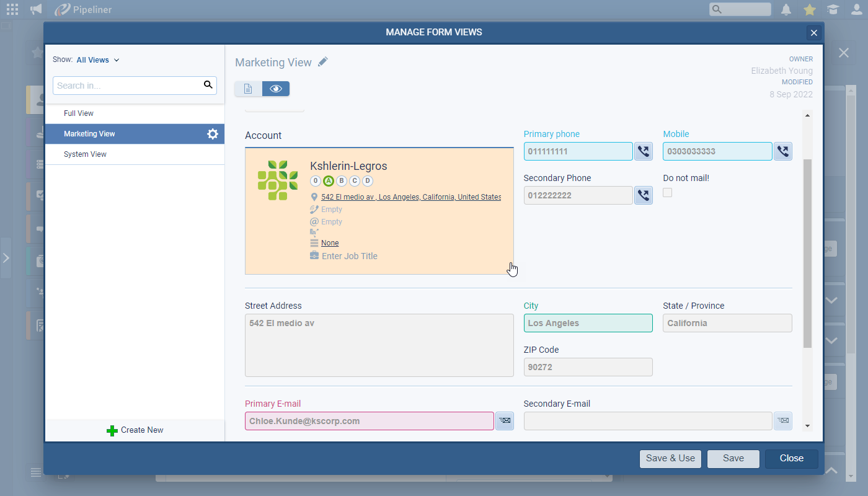
Task: Click the Primary E-mail input field
Action: pyautogui.click(x=369, y=421)
